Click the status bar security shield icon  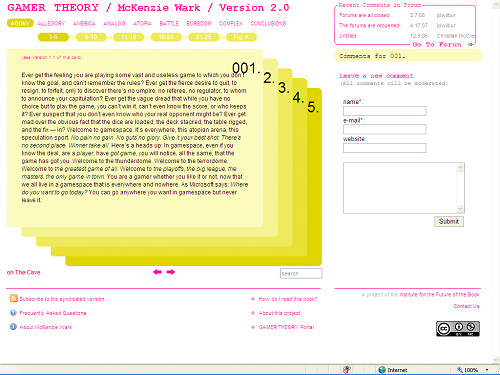click(347, 370)
